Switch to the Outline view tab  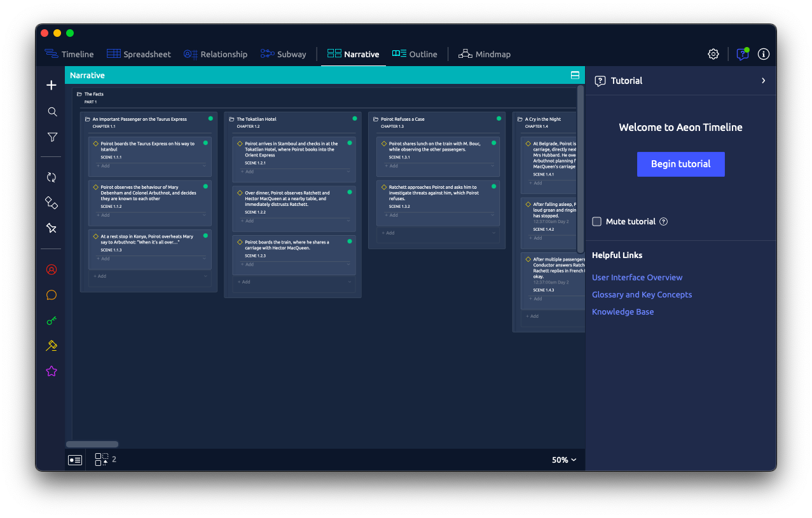pos(415,54)
